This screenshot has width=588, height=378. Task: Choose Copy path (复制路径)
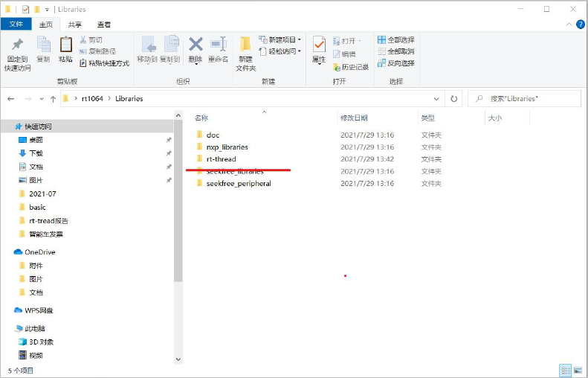[97, 51]
